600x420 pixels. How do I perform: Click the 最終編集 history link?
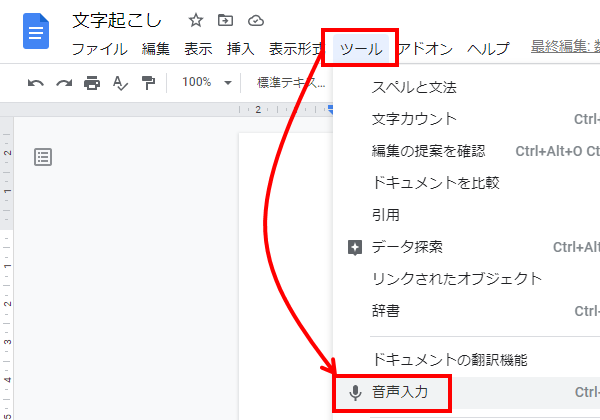564,47
